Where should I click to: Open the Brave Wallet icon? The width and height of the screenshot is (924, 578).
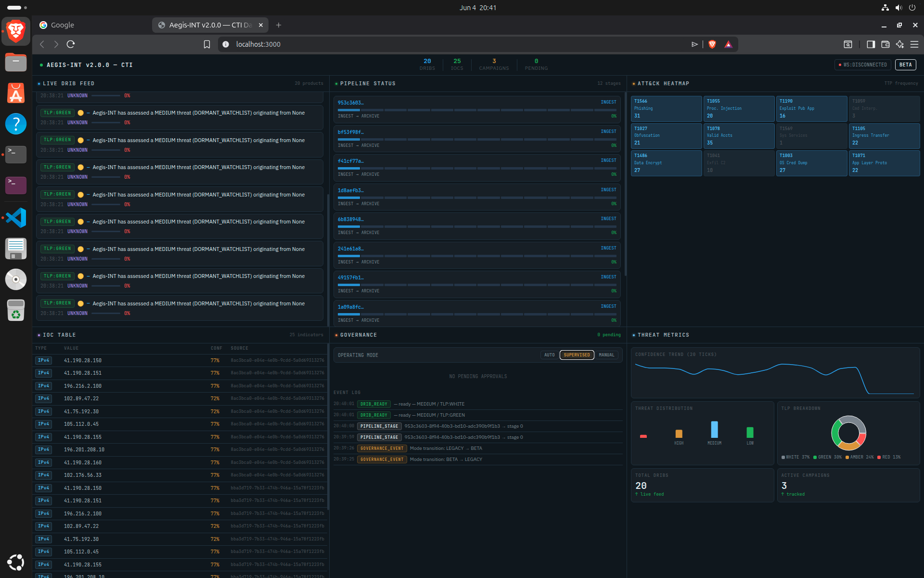(x=885, y=44)
